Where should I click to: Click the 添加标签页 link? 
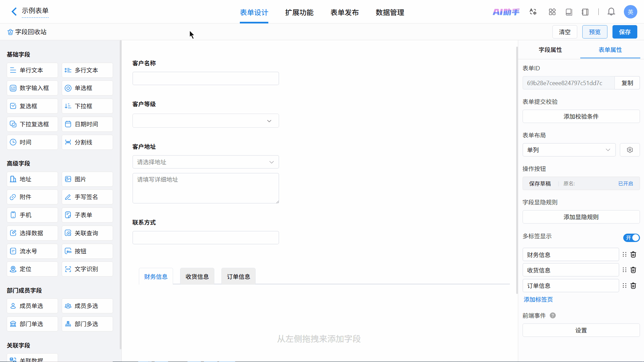tap(538, 300)
